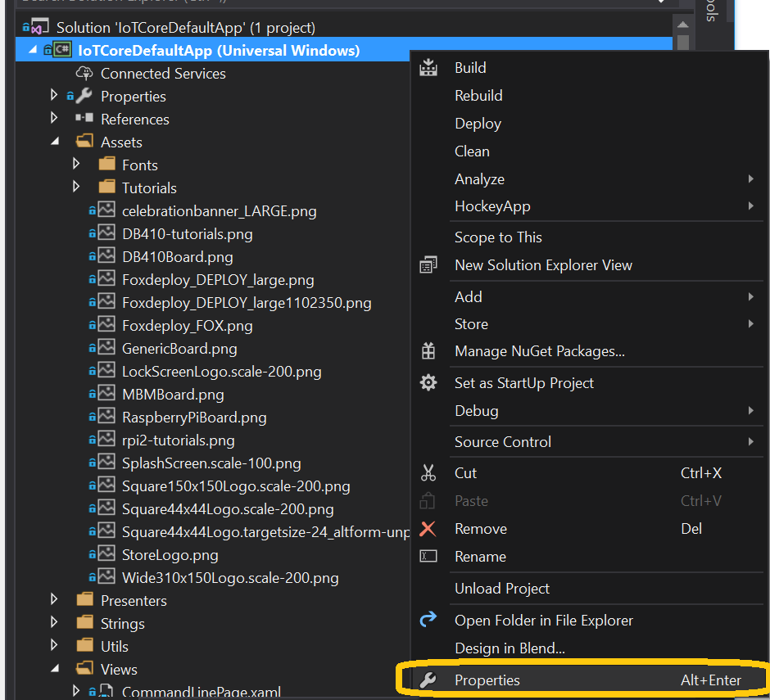
Task: Click the Strings folder icon
Action: 84,622
